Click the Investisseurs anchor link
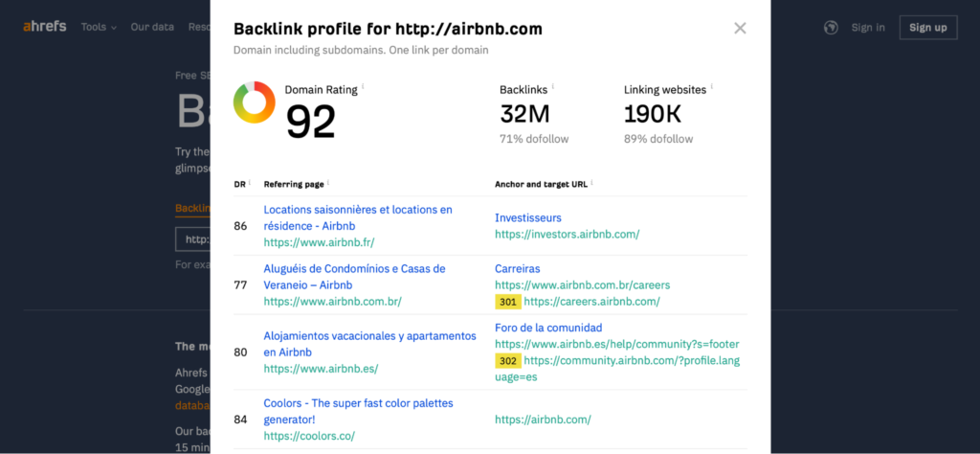The width and height of the screenshot is (980, 454). coord(528,217)
